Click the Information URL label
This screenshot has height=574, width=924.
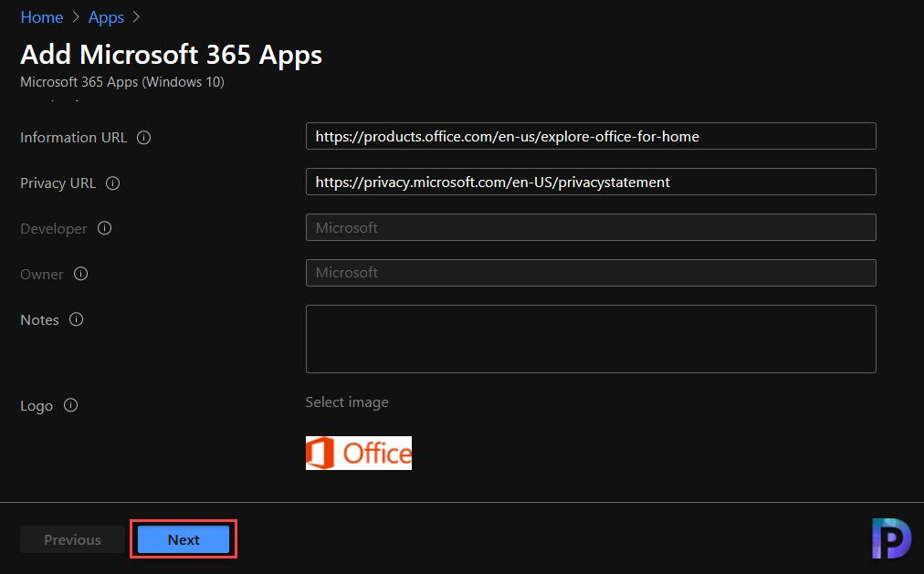[x=73, y=137]
